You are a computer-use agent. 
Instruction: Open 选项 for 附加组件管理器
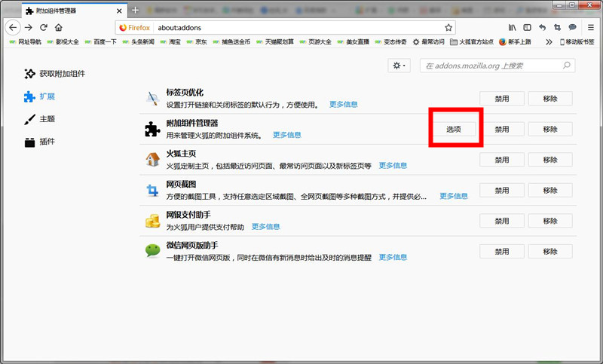pos(454,129)
